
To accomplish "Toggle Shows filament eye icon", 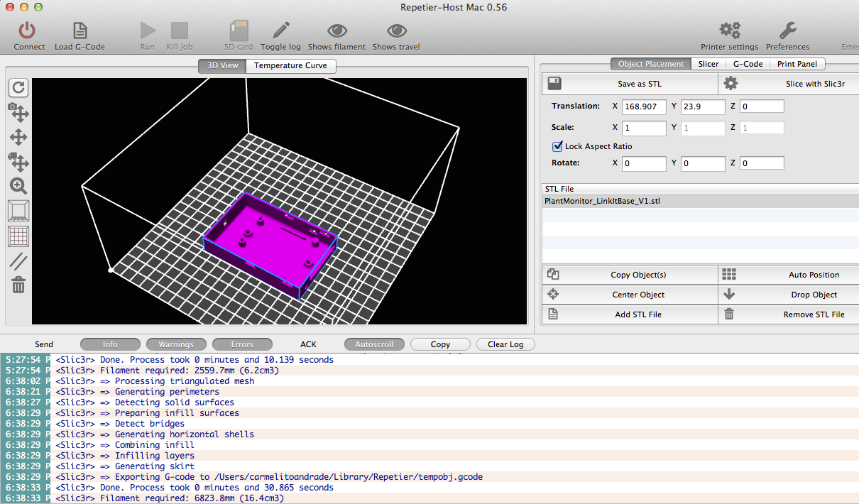I will click(337, 31).
